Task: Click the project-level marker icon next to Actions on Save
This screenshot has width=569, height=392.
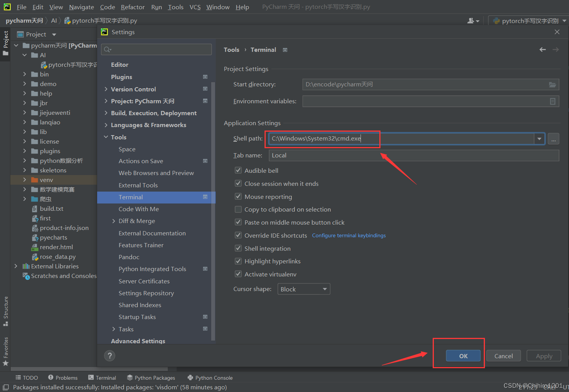Action: (x=205, y=161)
